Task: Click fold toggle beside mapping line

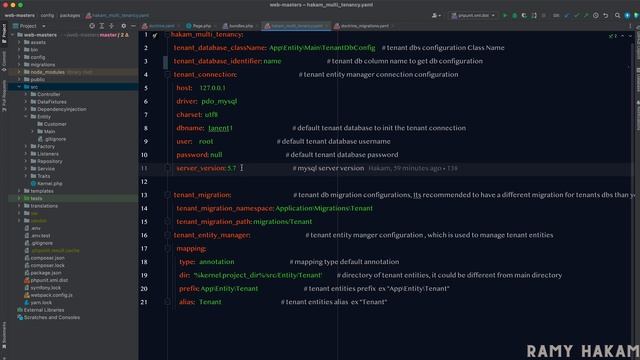Action: coord(167,248)
